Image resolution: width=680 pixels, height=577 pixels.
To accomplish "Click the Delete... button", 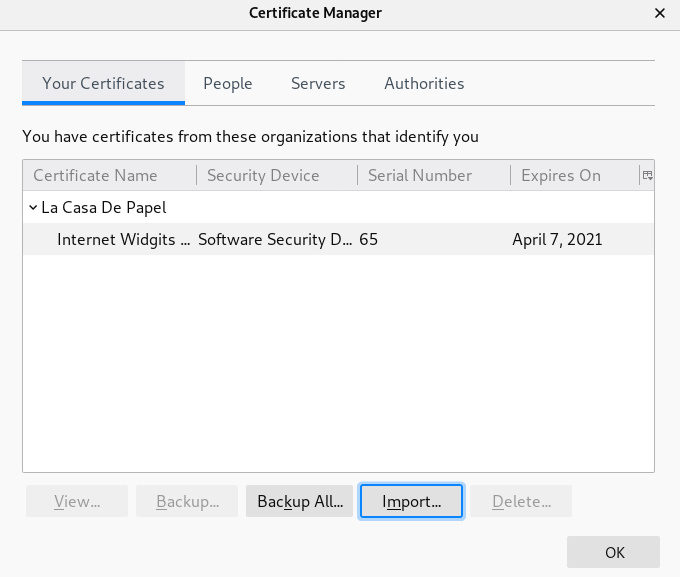I will pos(521,501).
